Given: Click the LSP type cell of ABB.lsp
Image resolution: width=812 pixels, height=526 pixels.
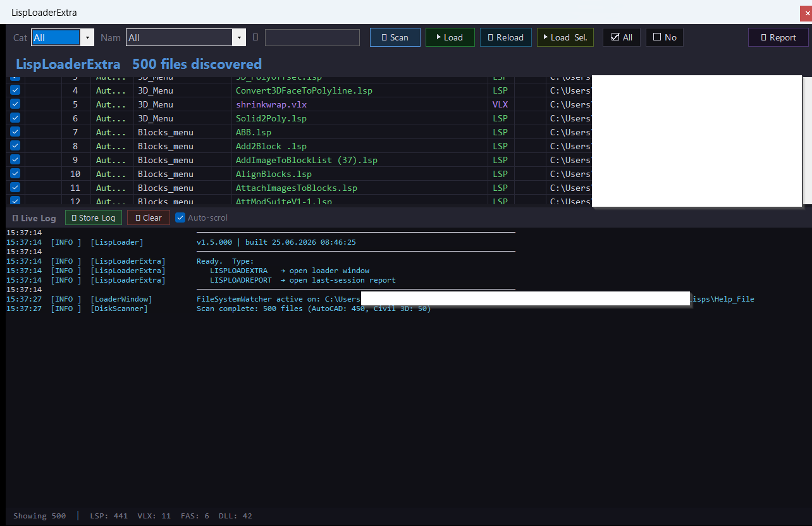Looking at the screenshot, I should tap(500, 132).
